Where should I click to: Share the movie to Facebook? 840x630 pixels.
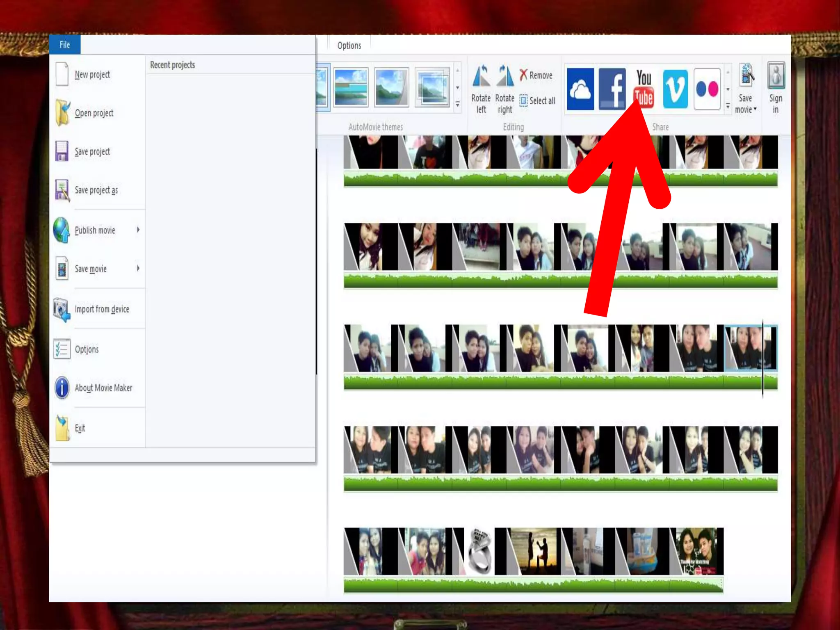612,89
